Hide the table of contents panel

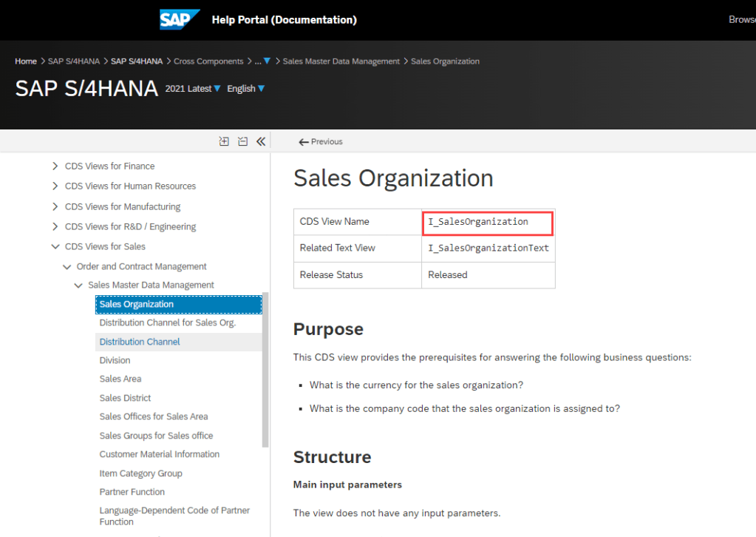260,141
